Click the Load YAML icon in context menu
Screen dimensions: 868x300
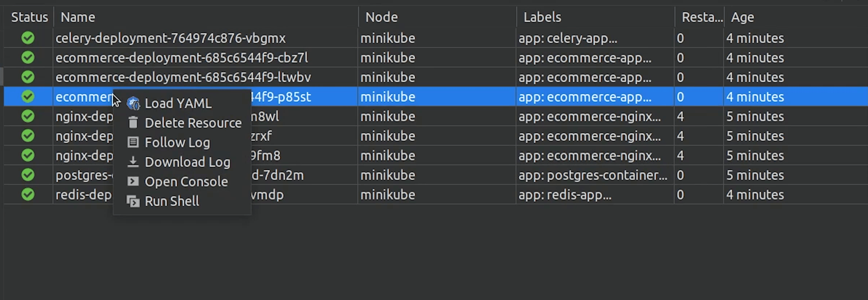click(133, 104)
